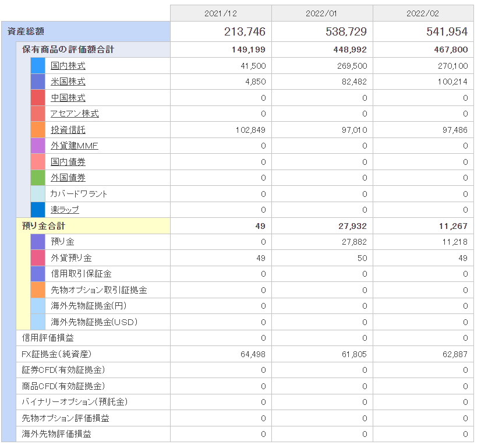The width and height of the screenshot is (481, 448).
Task: Click the blue swatch beside 国内株式
Action: (x=38, y=66)
